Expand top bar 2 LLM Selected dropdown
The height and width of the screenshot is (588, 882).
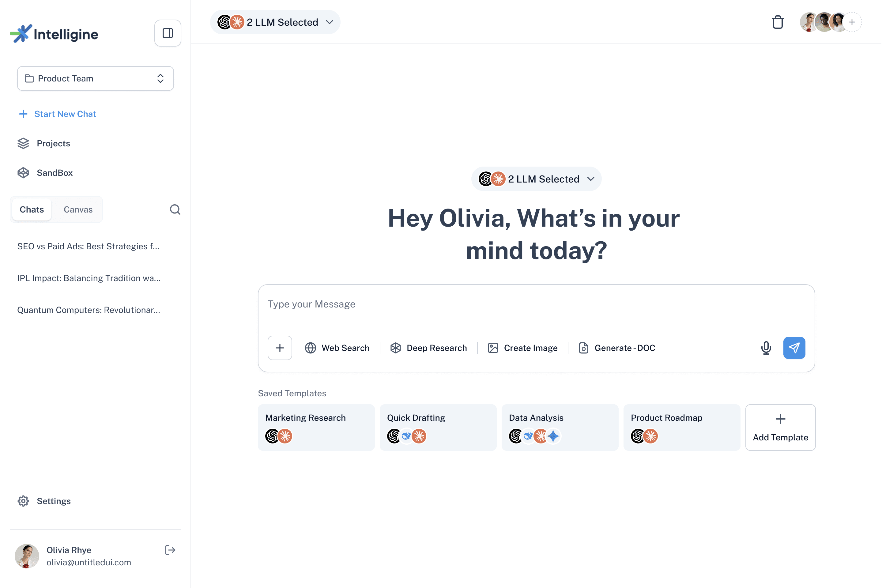coord(275,22)
